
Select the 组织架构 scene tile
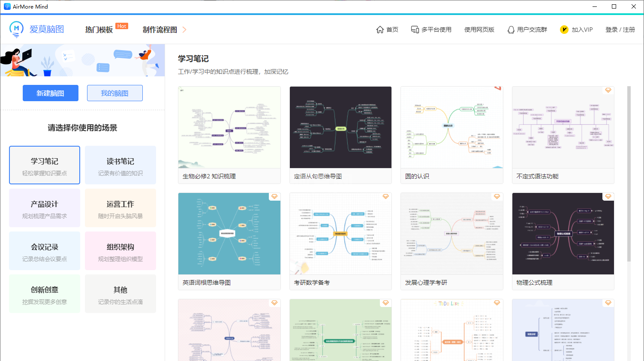[120, 251]
